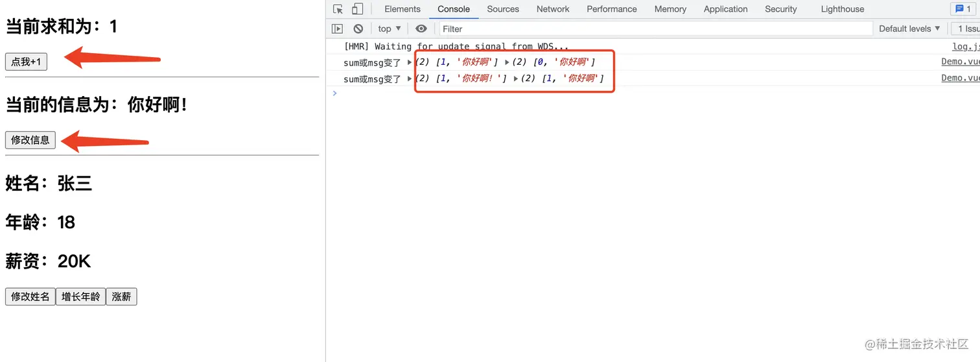Switch to the Sources tab

503,9
